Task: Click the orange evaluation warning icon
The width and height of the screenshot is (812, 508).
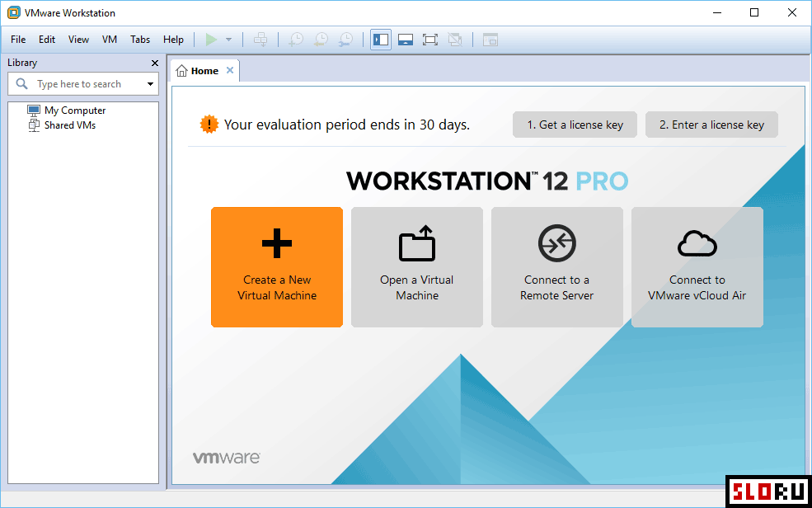Action: pos(209,125)
